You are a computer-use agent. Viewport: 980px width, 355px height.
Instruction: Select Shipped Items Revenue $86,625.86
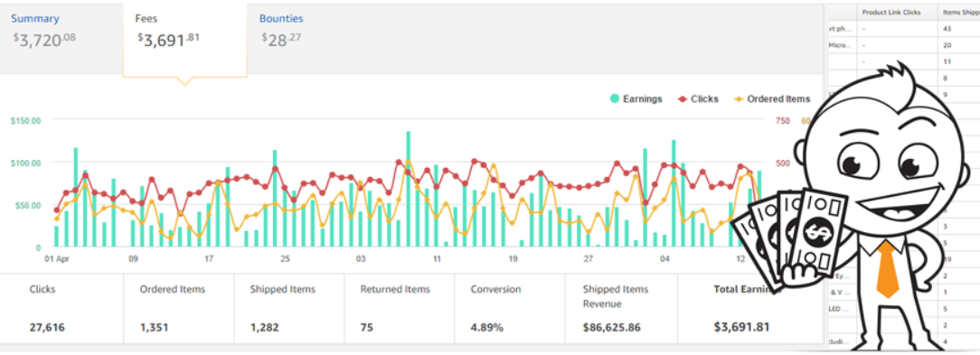point(621,308)
